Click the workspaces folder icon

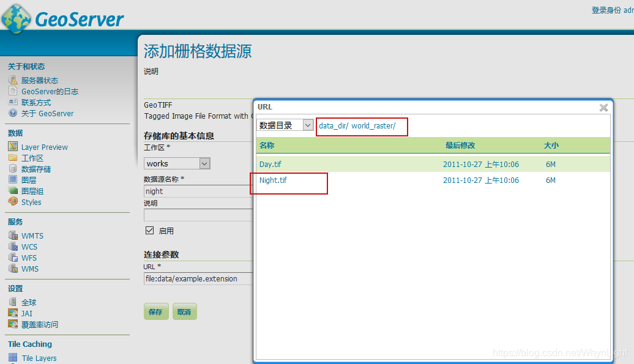[x=13, y=158]
